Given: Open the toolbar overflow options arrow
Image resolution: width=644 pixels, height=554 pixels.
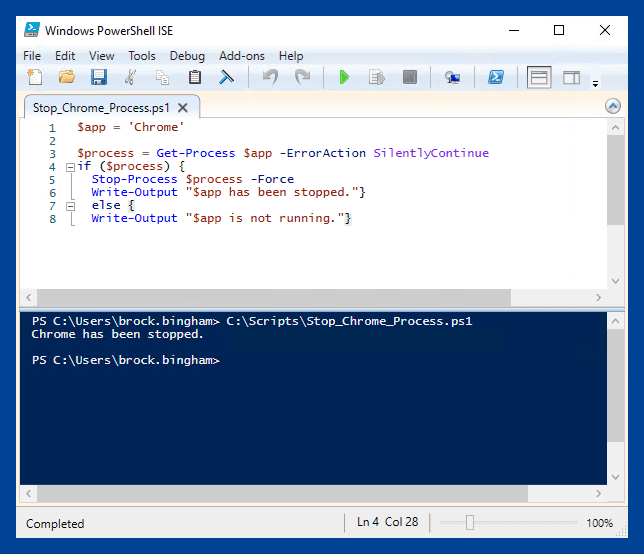Looking at the screenshot, I should pyautogui.click(x=595, y=84).
